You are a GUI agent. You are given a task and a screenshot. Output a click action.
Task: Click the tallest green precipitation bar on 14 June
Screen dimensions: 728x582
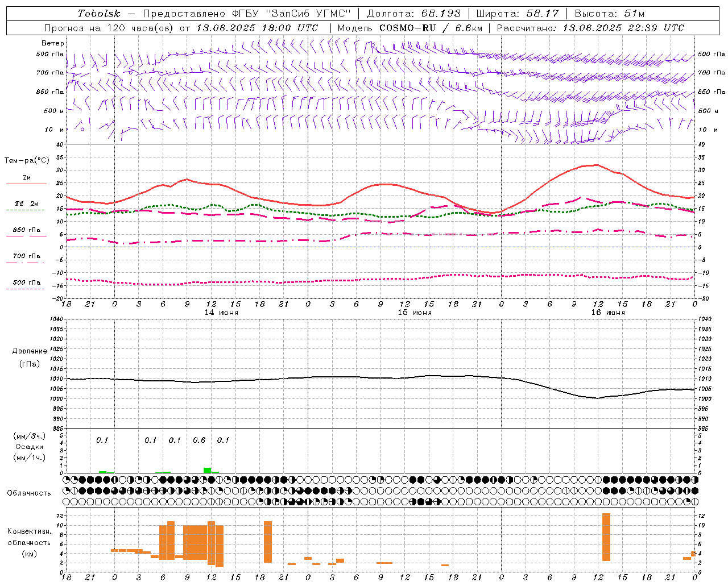[x=208, y=470]
